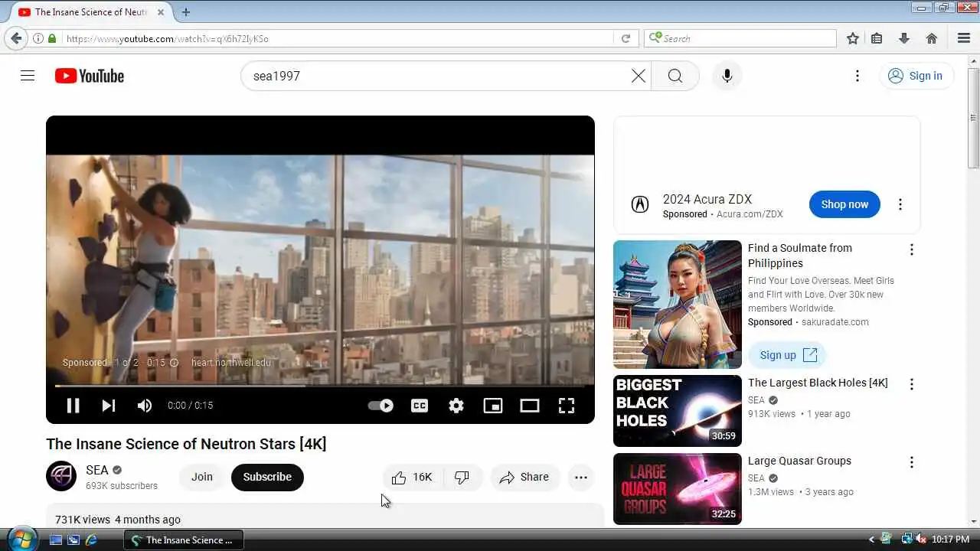Open downloads arrow in toolbar
The width and height of the screenshot is (980, 551).
coord(904,38)
